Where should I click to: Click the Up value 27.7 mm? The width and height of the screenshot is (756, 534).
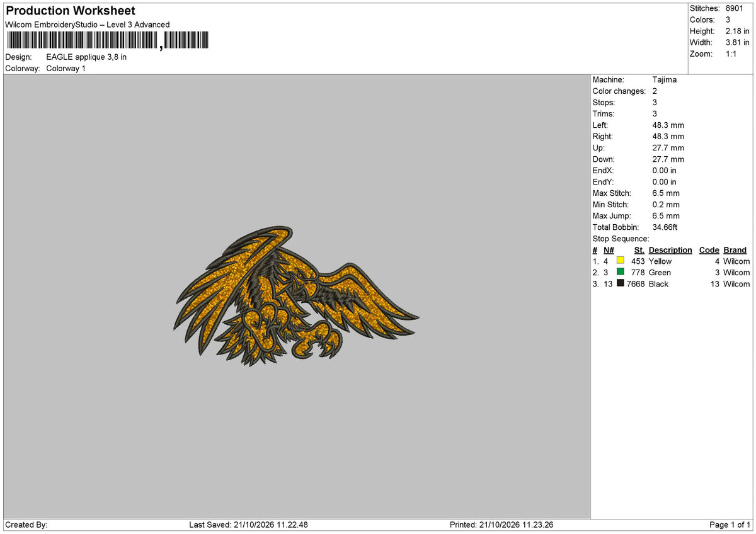click(668, 147)
